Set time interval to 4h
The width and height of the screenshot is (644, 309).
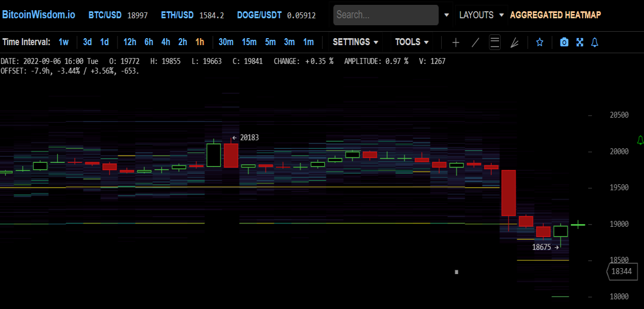pos(166,42)
